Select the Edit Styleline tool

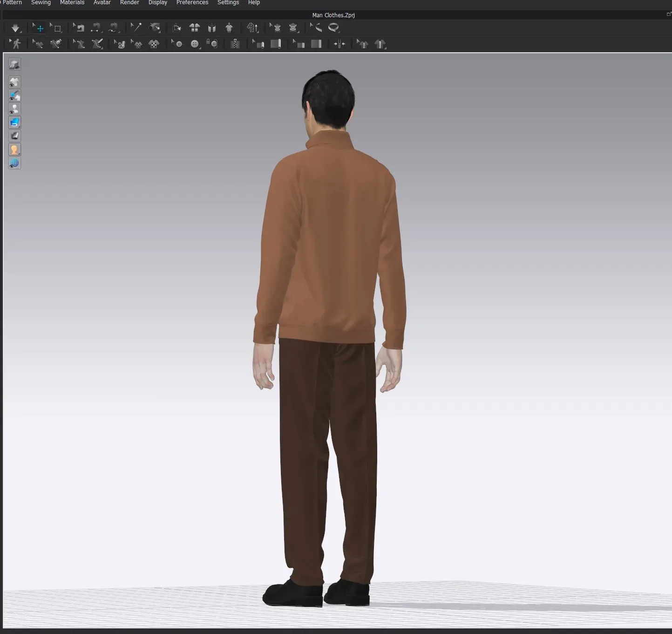[x=38, y=44]
